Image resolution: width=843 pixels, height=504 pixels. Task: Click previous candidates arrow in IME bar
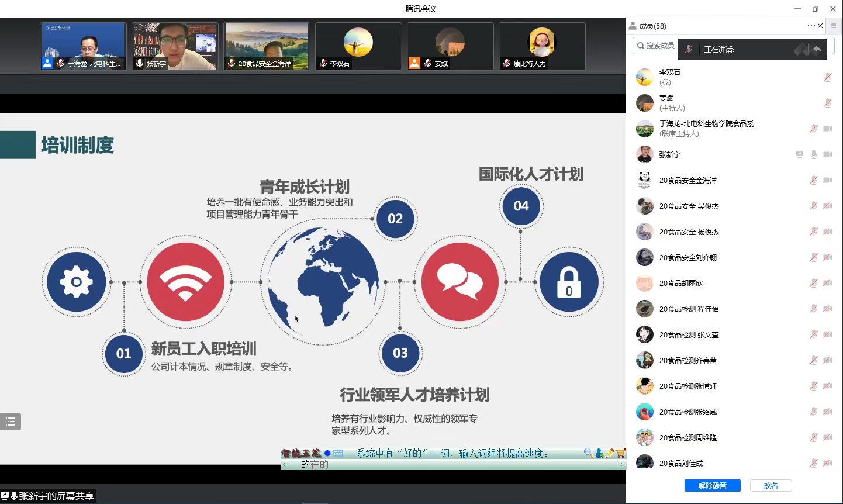point(285,465)
